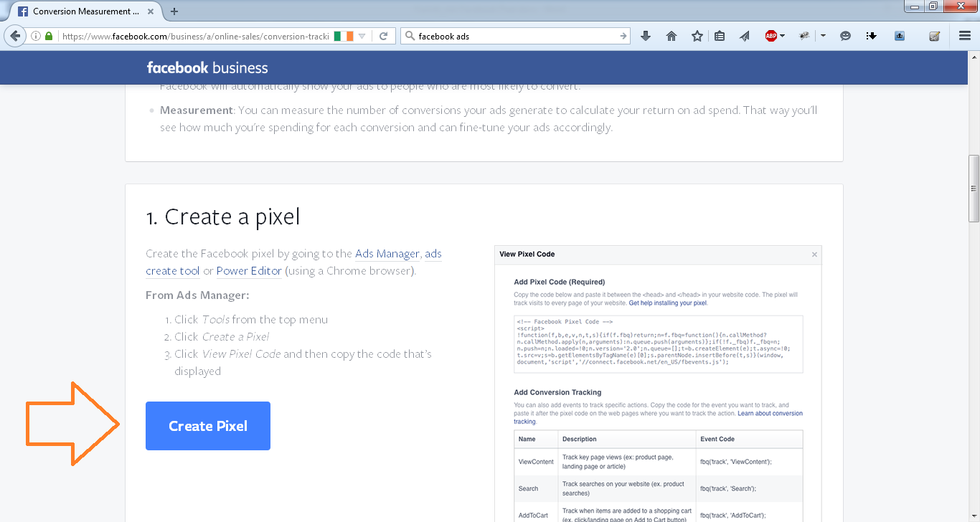980x522 pixels.
Task: Click the 'Add Conversion Tracking' heading
Action: (557, 392)
